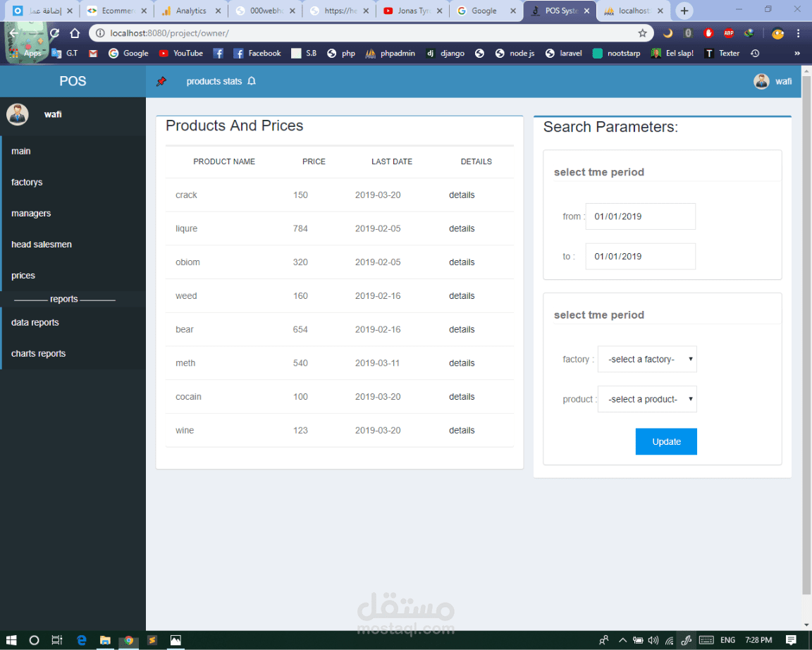The image size is (812, 650).
Task: Switch to the Jonas YouTube browser tab
Action: 412,11
